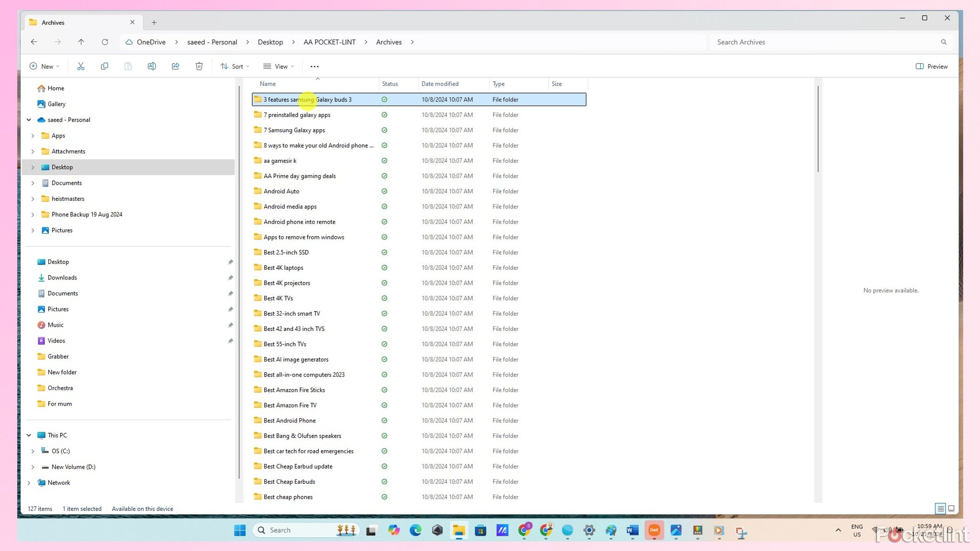Click taskbar Search box
The height and width of the screenshot is (551, 980).
point(306,530)
